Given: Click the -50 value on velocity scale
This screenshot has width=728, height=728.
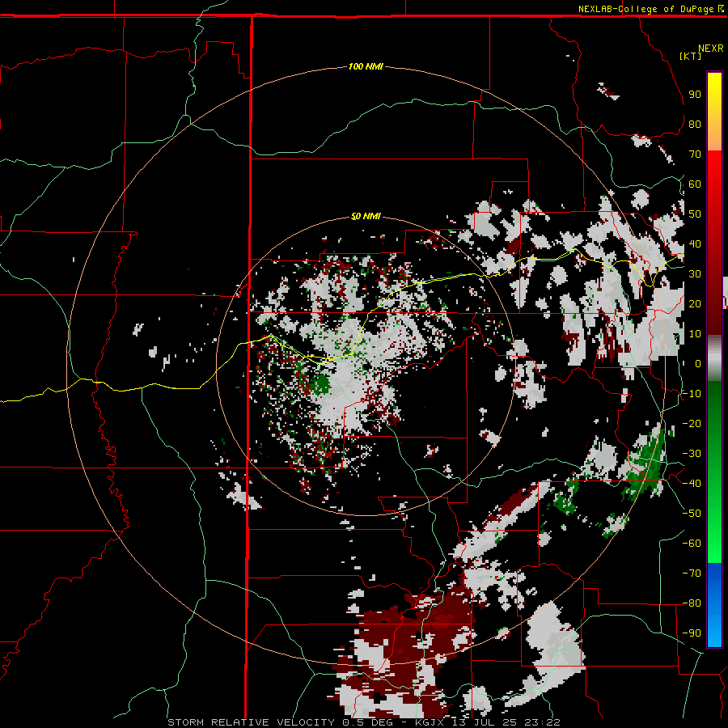Looking at the screenshot, I should coord(692,514).
